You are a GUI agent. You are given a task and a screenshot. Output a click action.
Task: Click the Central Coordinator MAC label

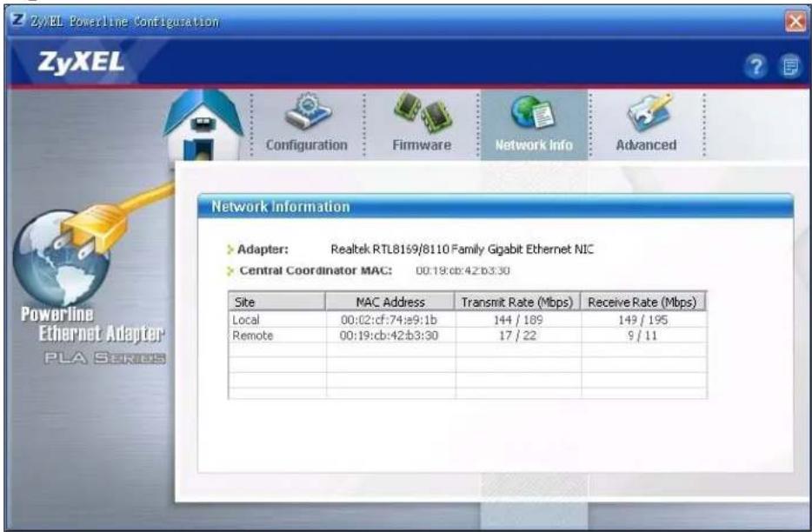pos(316,270)
